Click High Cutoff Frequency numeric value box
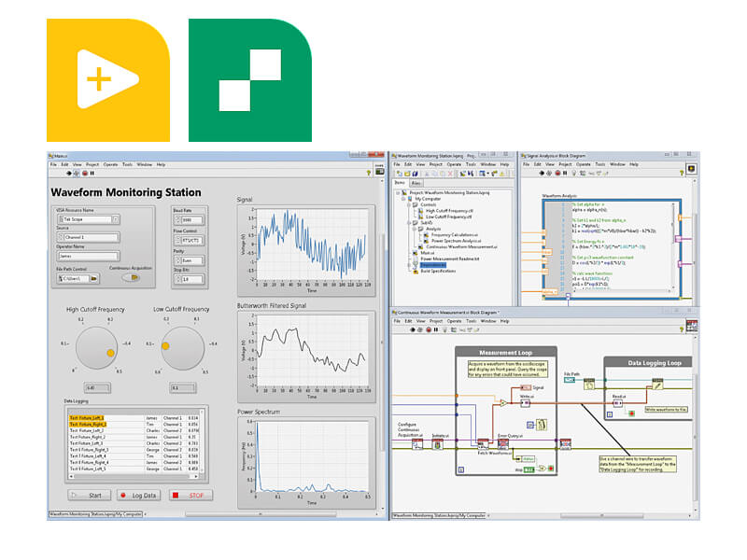 click(97, 387)
